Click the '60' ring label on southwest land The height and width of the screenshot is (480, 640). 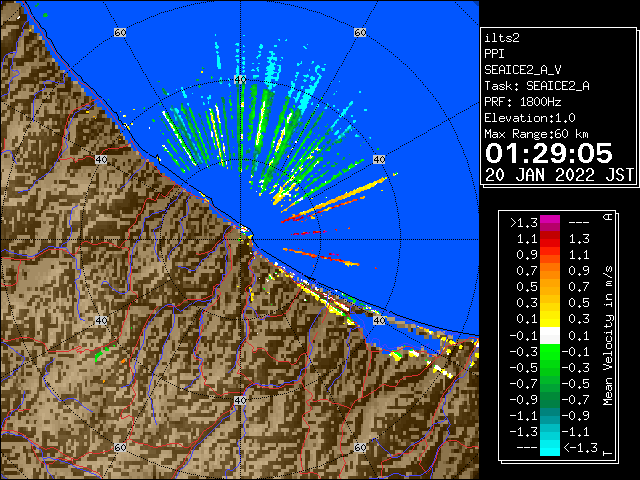click(x=120, y=447)
